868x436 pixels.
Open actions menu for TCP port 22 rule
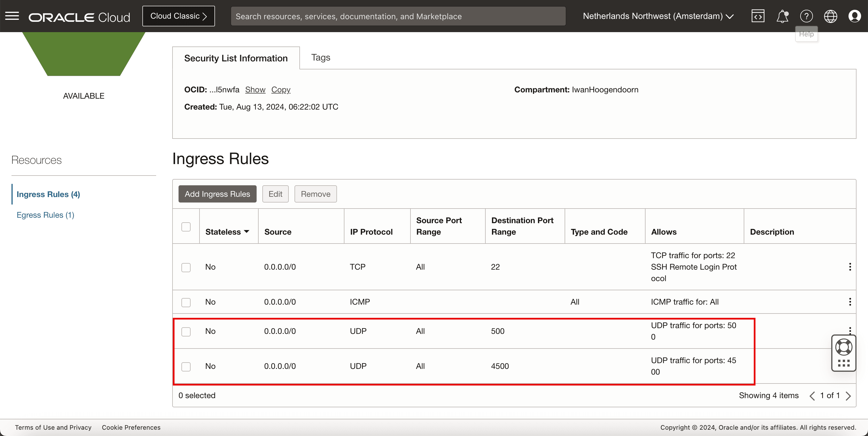coord(850,267)
